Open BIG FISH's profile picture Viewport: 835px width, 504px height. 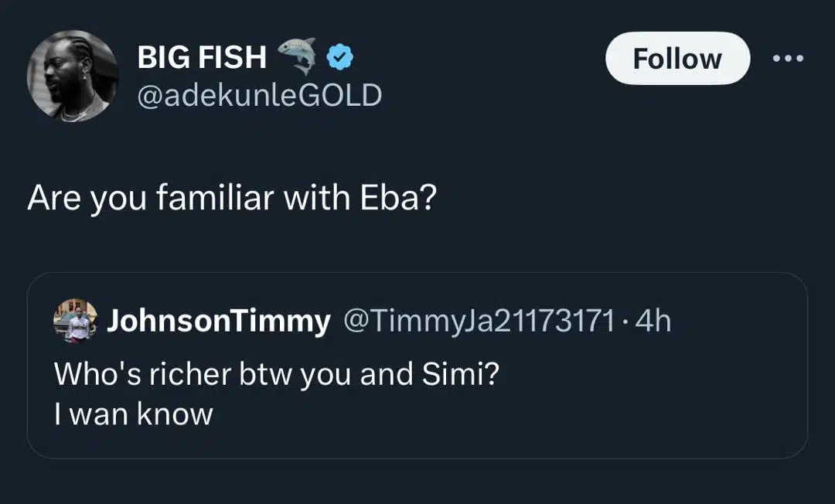tap(73, 77)
